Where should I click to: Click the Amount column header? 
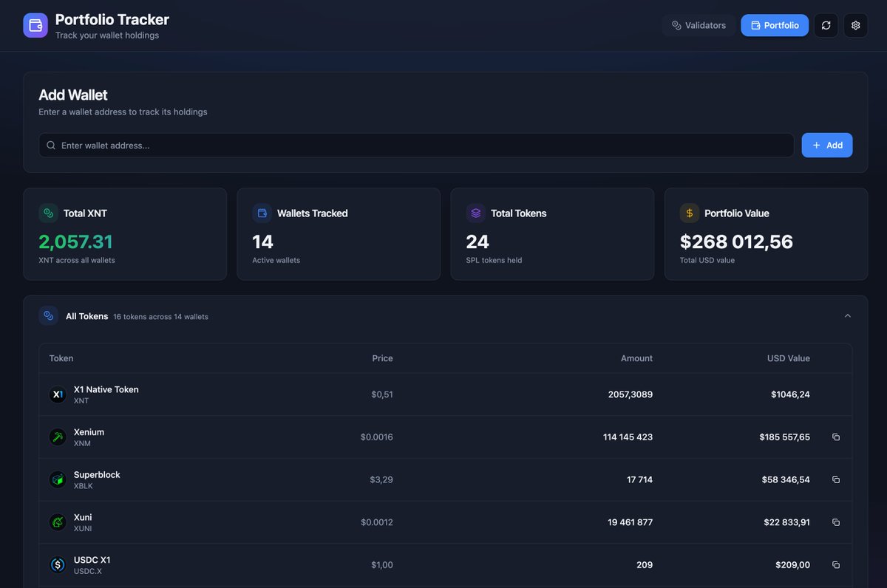(636, 358)
